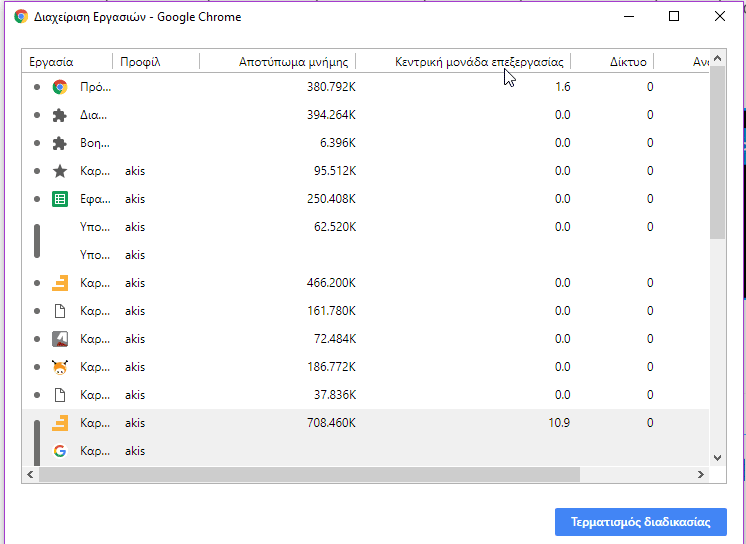Click the puzzle icon in the 6.396K row

click(59, 143)
